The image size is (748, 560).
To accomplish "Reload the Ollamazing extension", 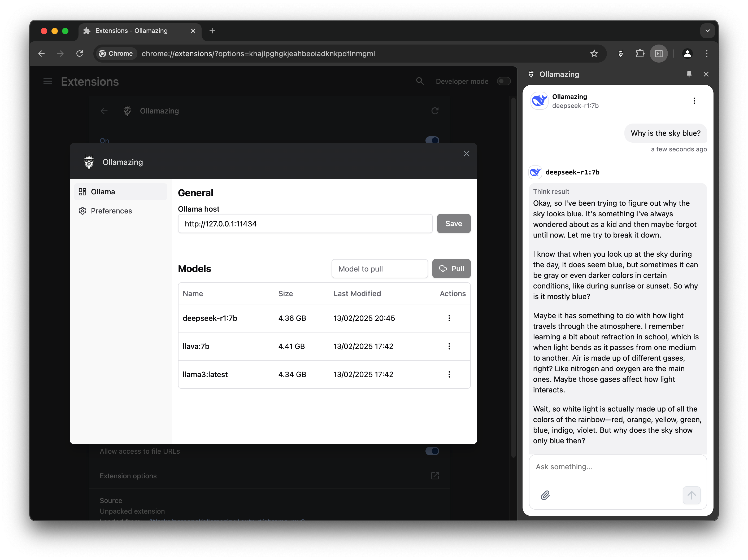I will click(435, 111).
